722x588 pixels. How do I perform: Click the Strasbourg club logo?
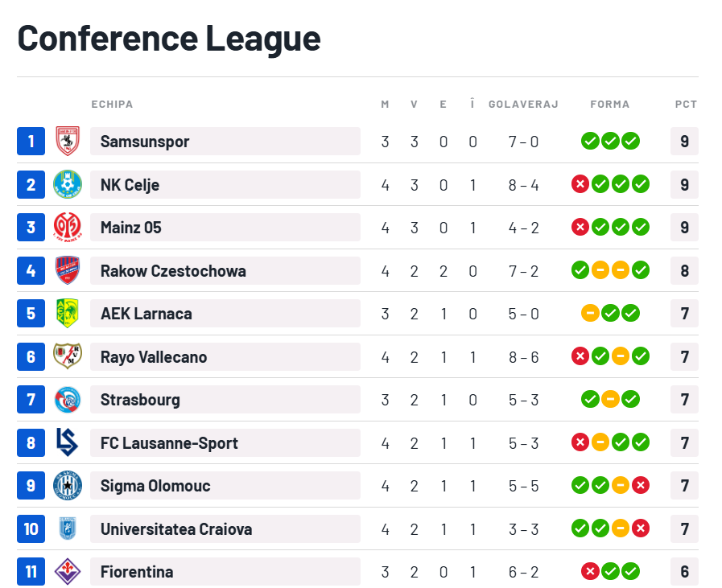tap(68, 400)
